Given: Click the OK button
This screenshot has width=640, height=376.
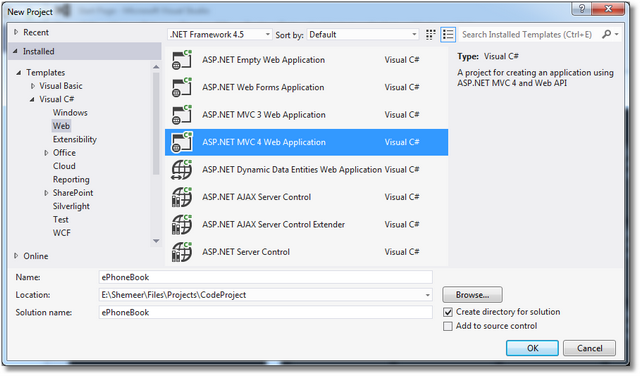Looking at the screenshot, I should [532, 348].
